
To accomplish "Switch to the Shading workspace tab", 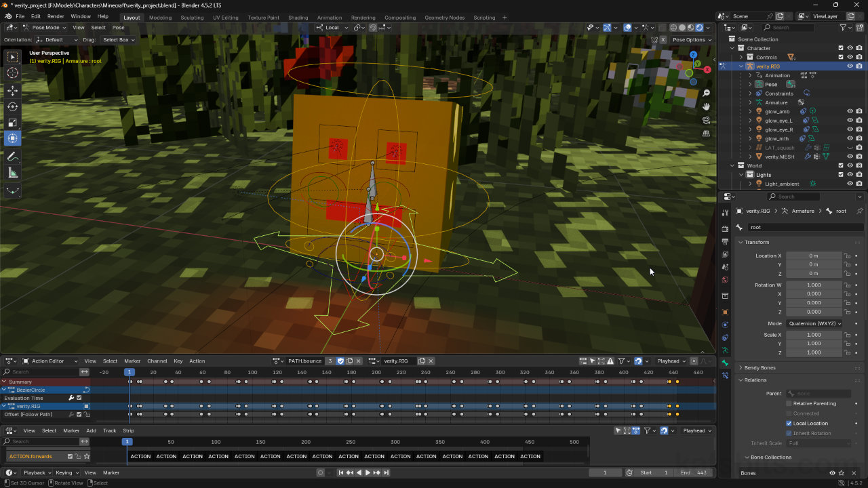I will tap(298, 18).
